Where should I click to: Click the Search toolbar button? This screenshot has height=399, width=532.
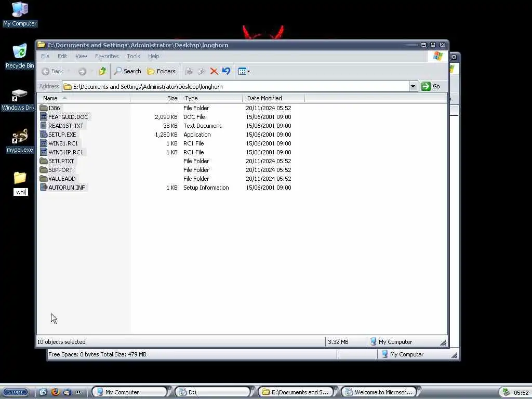(x=128, y=71)
